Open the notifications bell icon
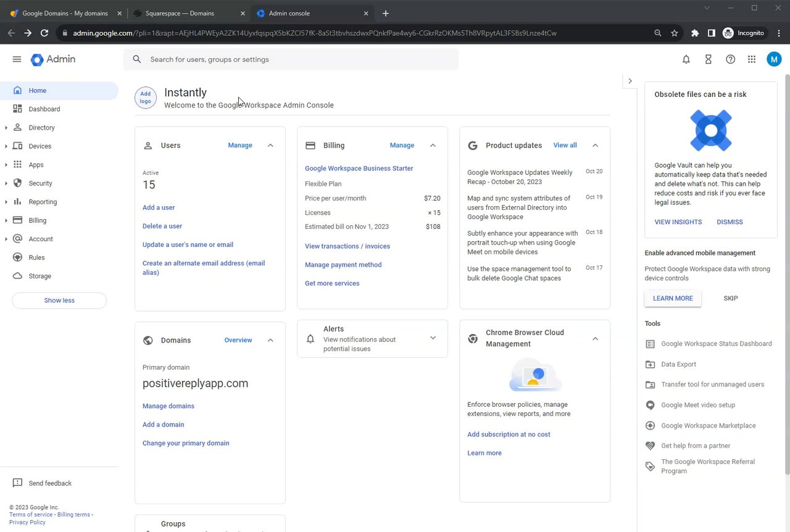The height and width of the screenshot is (532, 790). click(686, 59)
